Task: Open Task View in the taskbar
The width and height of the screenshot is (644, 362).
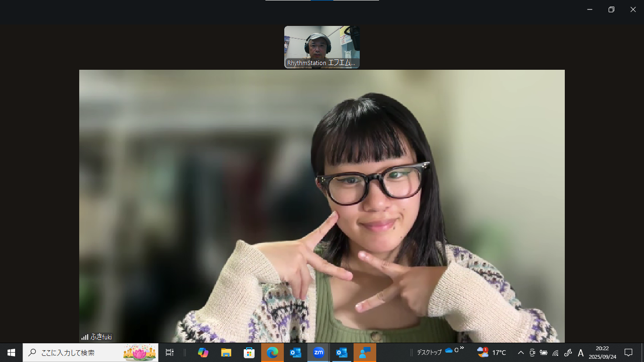Action: coord(170,353)
